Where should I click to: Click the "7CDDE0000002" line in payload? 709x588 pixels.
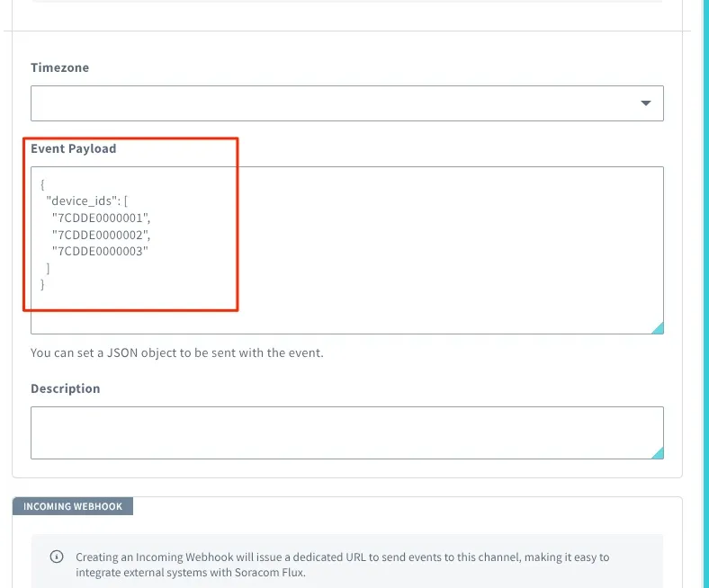click(x=102, y=235)
